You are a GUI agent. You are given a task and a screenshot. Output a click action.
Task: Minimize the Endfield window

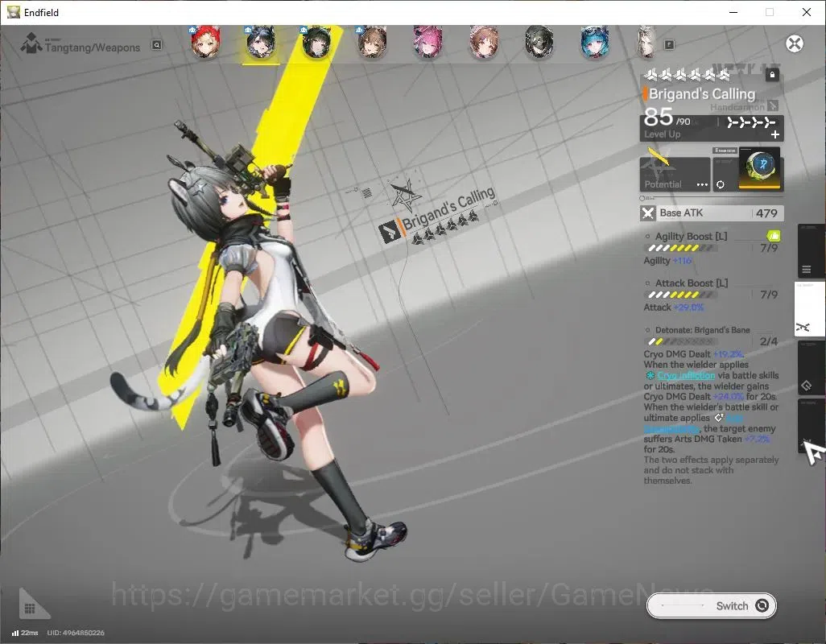pyautogui.click(x=733, y=12)
